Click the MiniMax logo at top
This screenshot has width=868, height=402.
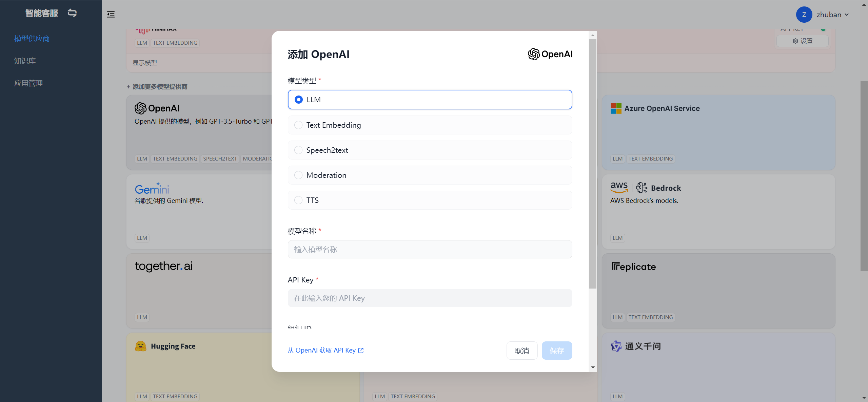click(156, 31)
